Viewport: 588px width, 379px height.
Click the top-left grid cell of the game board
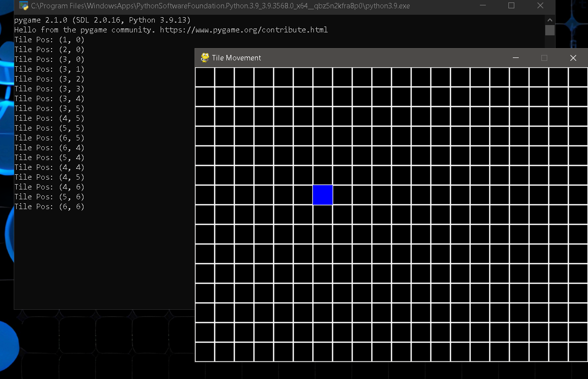pyautogui.click(x=205, y=77)
